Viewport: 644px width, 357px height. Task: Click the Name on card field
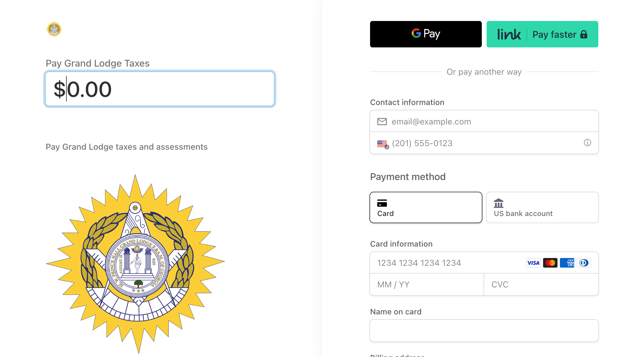[x=484, y=330]
